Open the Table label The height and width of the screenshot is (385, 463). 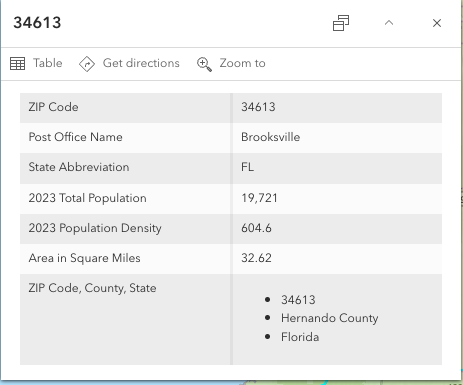pos(48,63)
